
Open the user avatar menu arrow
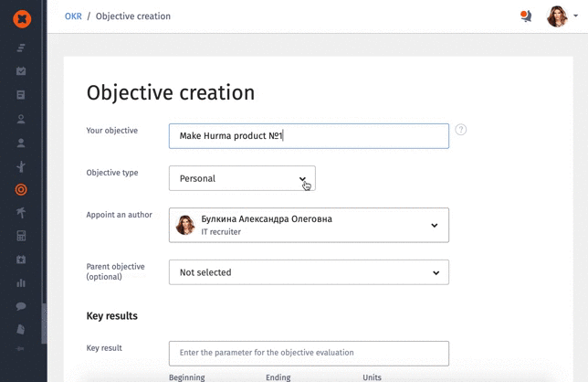pos(575,16)
